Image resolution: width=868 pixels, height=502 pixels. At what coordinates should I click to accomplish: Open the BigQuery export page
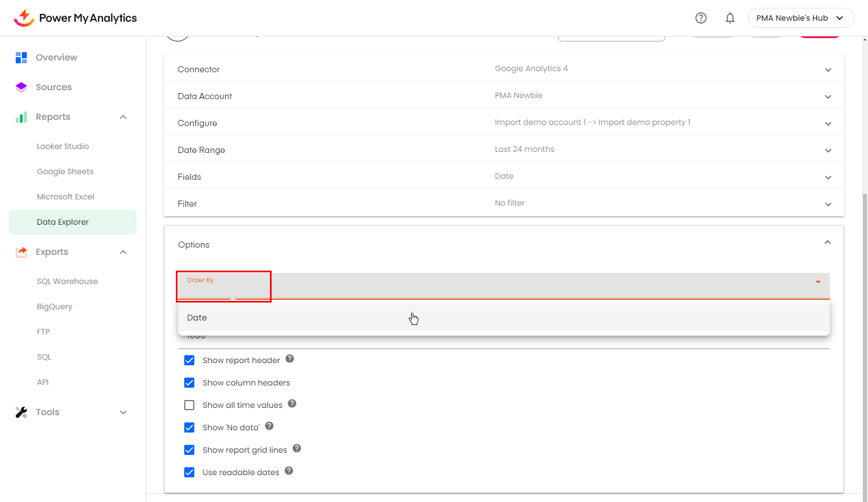[x=54, y=306]
